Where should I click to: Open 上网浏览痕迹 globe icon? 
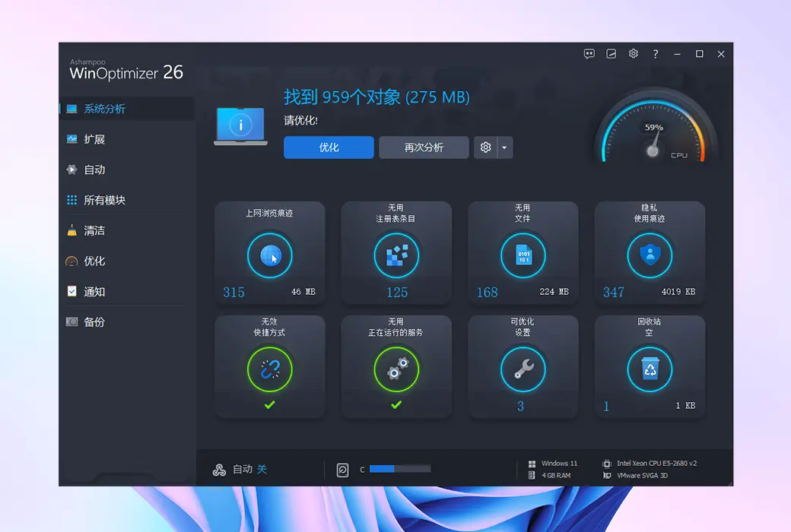(270, 255)
